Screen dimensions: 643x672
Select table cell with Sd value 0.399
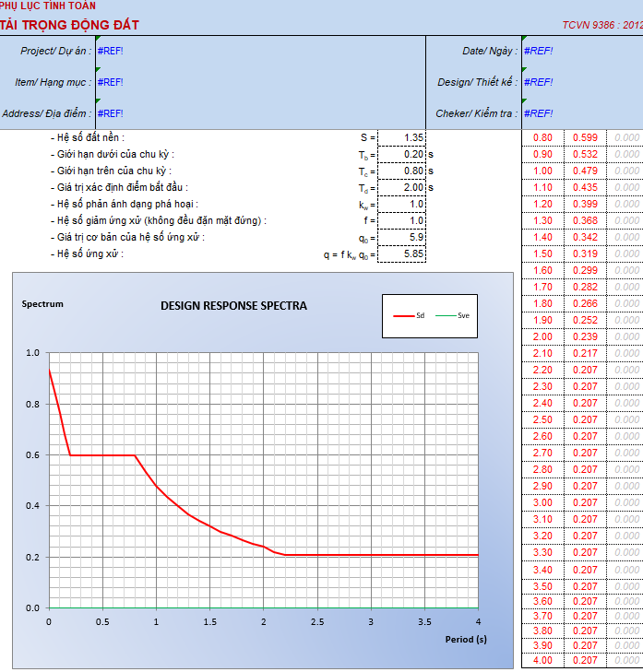[x=585, y=204]
